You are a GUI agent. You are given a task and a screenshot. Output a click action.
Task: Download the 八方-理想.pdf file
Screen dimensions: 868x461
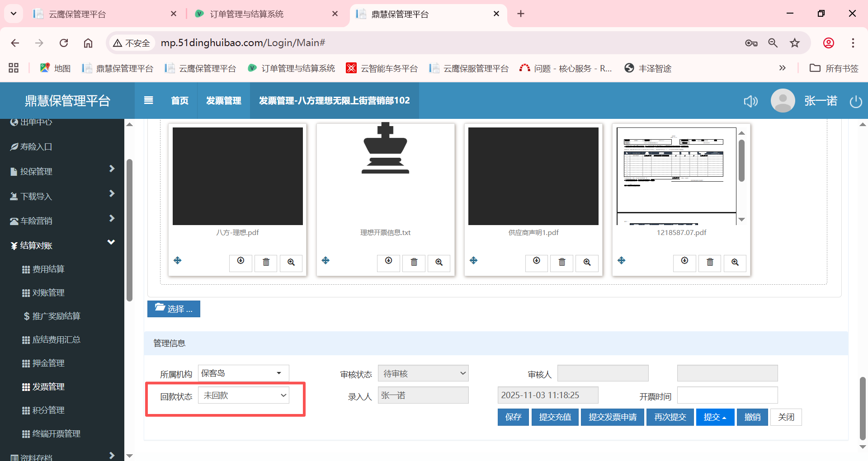tap(241, 263)
